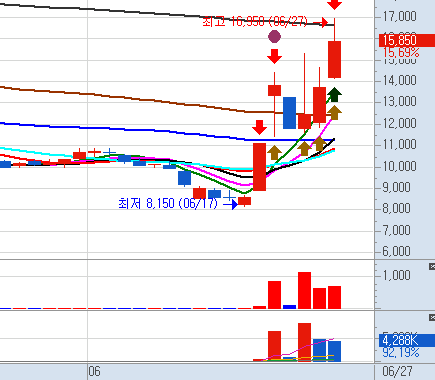435x380 pixels.
Task: Select the tall red breakout candle from 9,000 to 11,000
Action: tap(259, 167)
